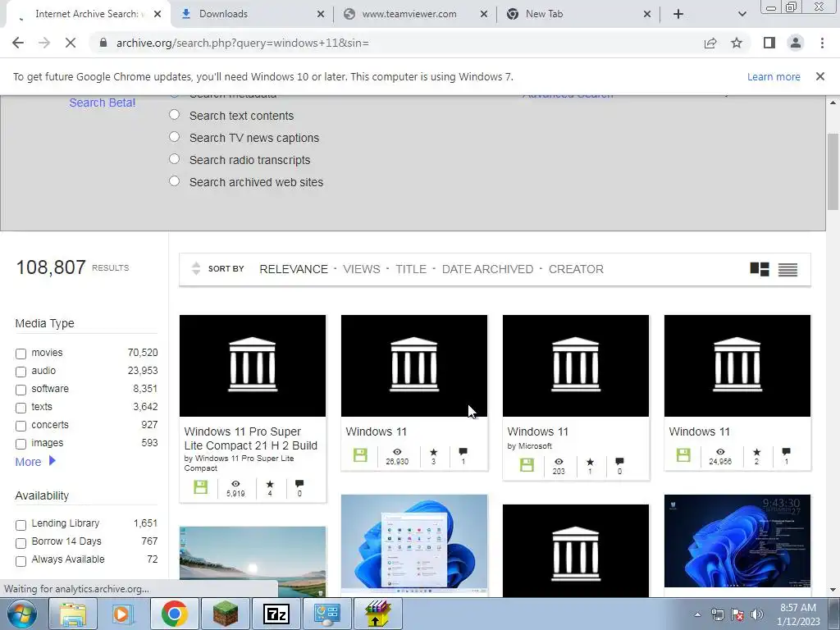Viewport: 840px width, 630px height.
Task: Go back using the browser back arrow
Action: pyautogui.click(x=18, y=43)
